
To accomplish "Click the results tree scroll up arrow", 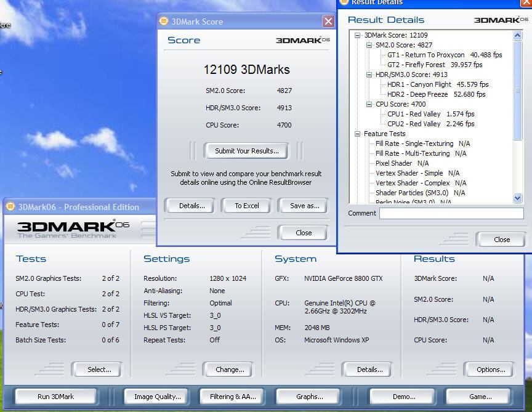I will [x=517, y=35].
